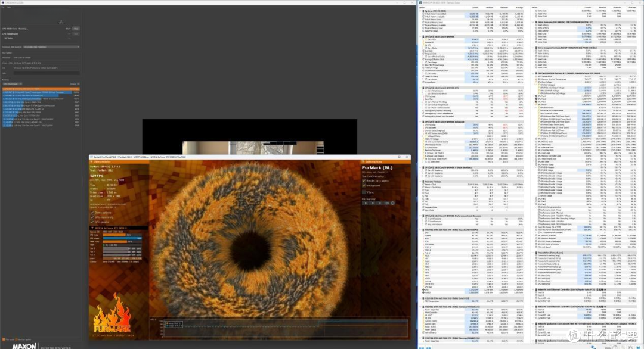Click the Cinebench app icon in its title bar
Image resolution: width=644 pixels, height=349 pixels.
pos(2,2)
